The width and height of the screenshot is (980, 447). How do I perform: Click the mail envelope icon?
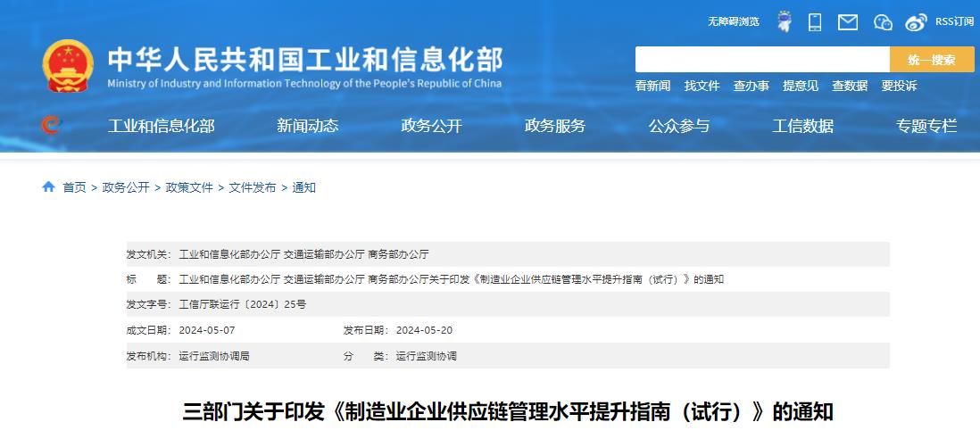(x=848, y=21)
